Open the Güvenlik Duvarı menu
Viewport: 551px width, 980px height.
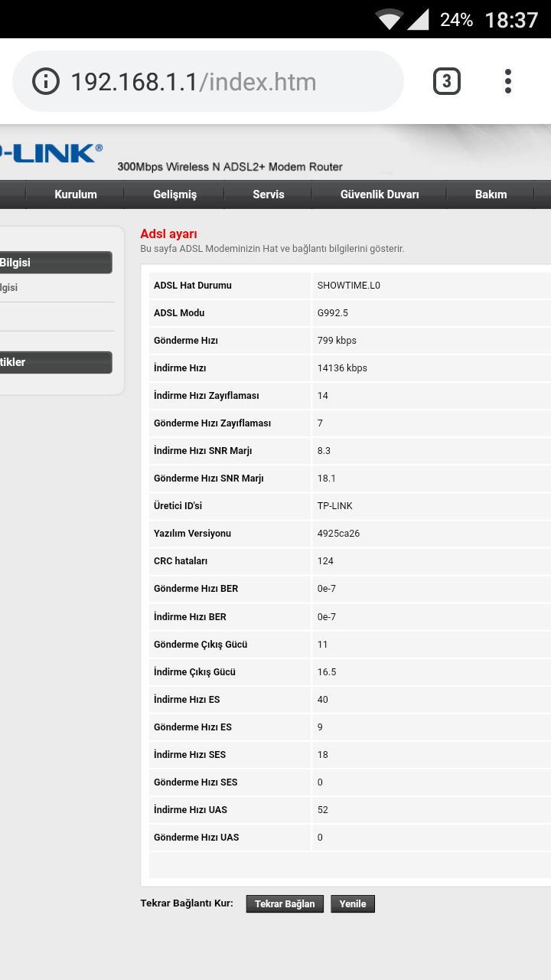point(380,194)
